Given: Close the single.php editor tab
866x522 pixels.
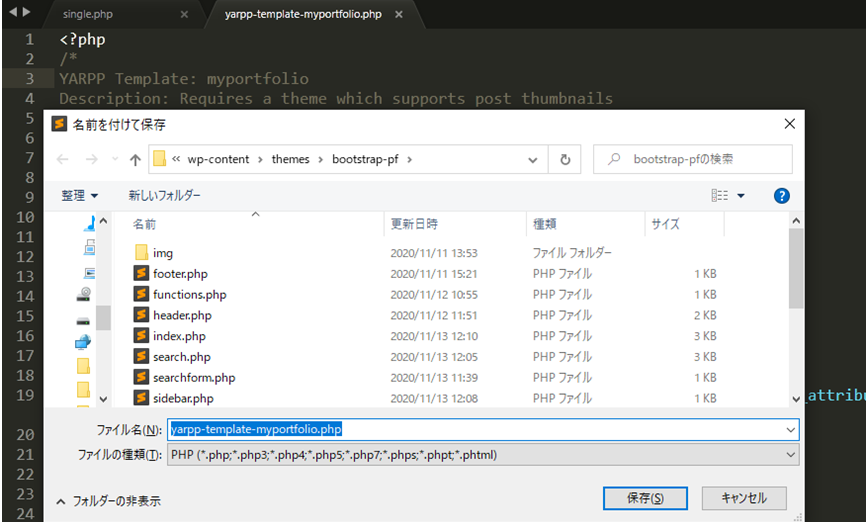Looking at the screenshot, I should tap(184, 15).
